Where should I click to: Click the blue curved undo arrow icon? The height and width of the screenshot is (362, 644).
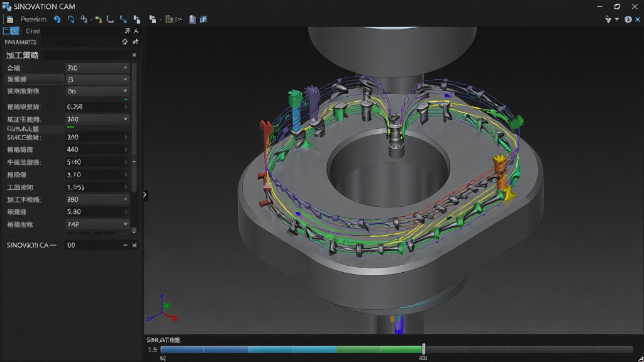point(57,19)
